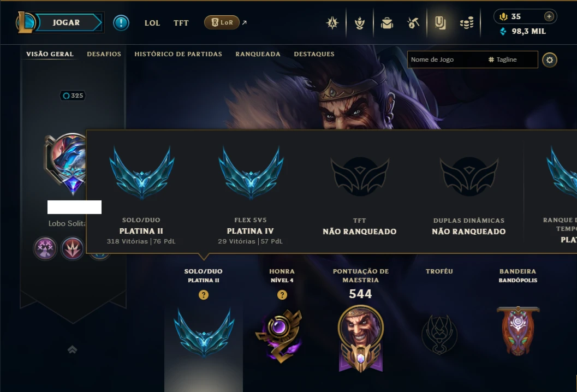Click the Collection bag icon
This screenshot has height=392, width=577.
pyautogui.click(x=386, y=23)
